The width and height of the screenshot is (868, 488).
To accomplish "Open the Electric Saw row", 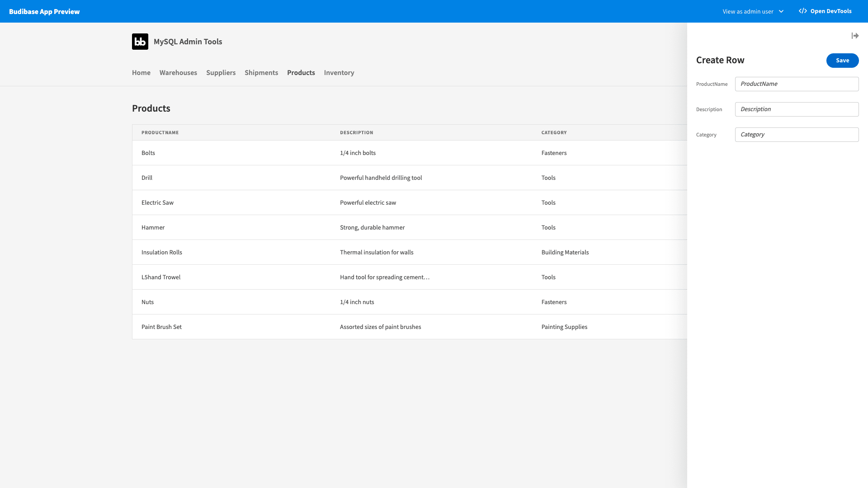I will coord(410,202).
